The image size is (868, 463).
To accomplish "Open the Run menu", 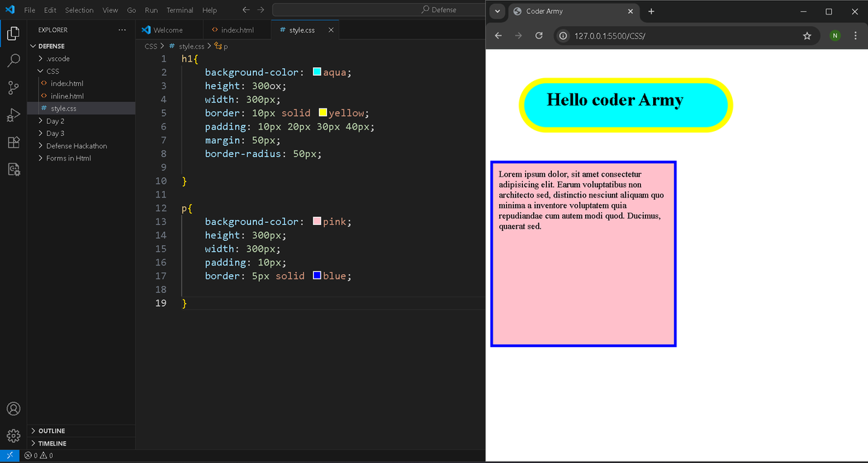I will click(151, 10).
